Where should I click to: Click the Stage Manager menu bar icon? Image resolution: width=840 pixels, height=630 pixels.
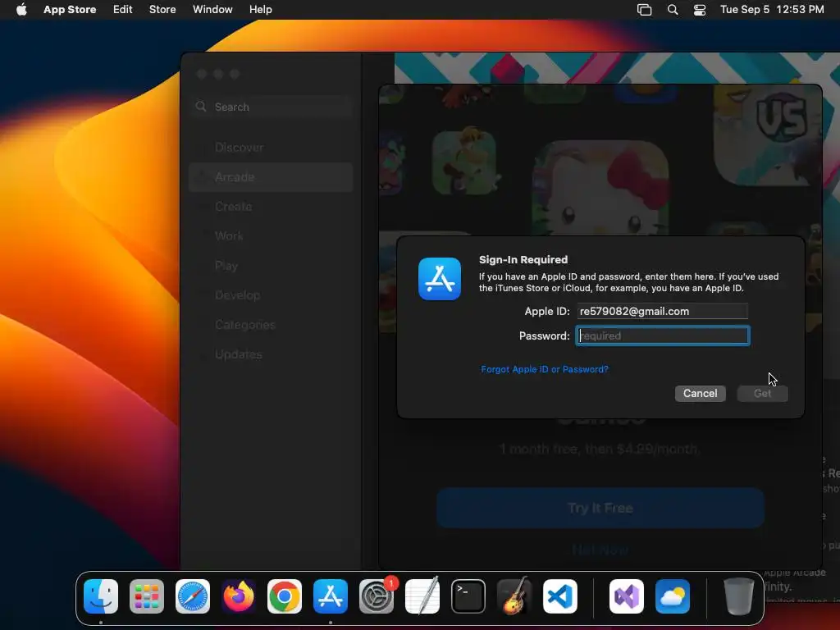click(x=645, y=10)
